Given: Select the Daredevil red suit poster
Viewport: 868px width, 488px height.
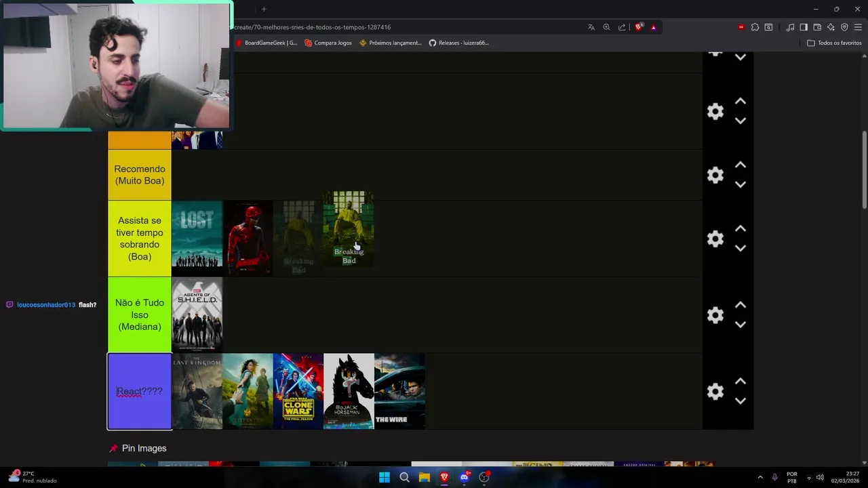Looking at the screenshot, I should (x=248, y=239).
